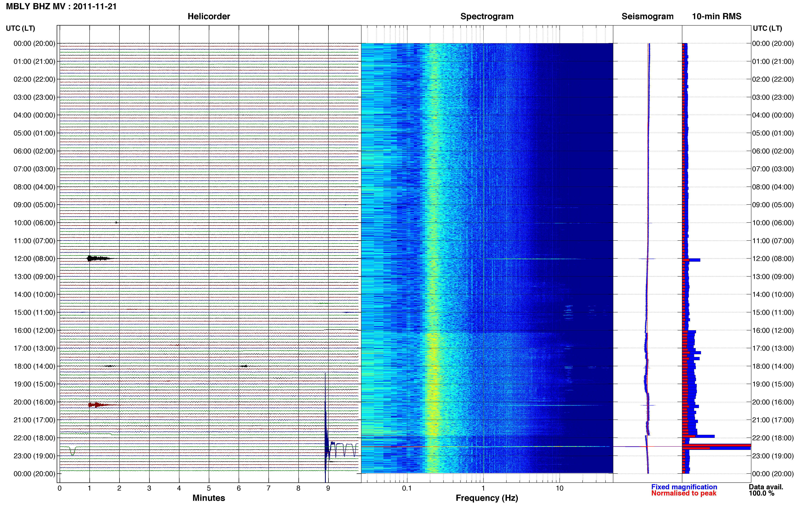Click the 'Data avail.' label

[766, 487]
